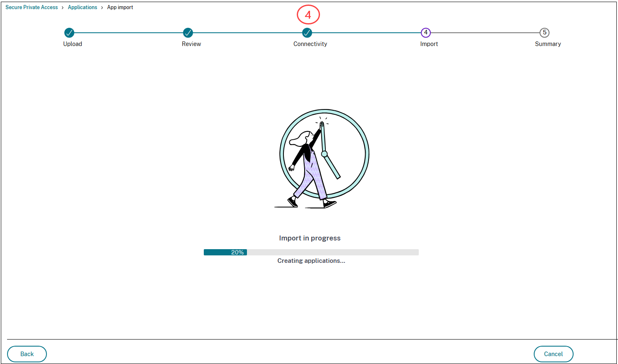Viewport: 618px width, 364px height.
Task: Click the red circled annotation marker 4
Action: (x=308, y=14)
